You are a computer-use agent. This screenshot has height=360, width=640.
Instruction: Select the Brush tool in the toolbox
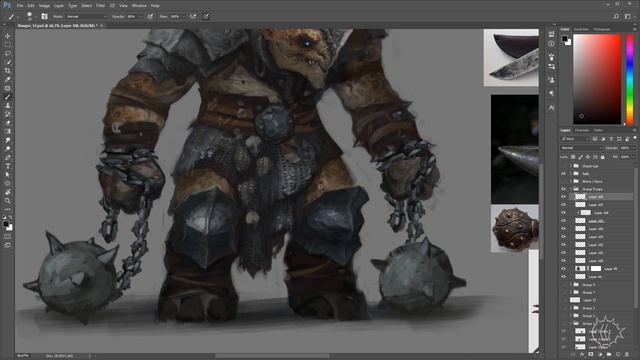(x=7, y=97)
